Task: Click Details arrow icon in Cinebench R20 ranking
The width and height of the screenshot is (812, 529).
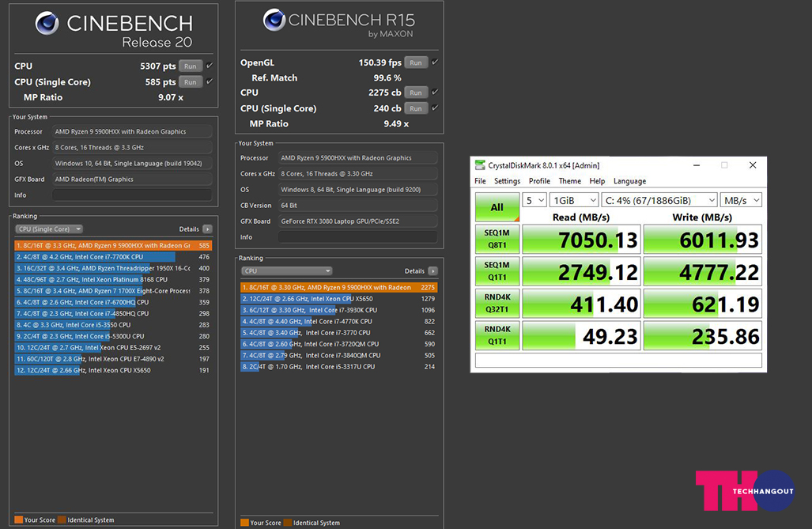Action: point(207,229)
